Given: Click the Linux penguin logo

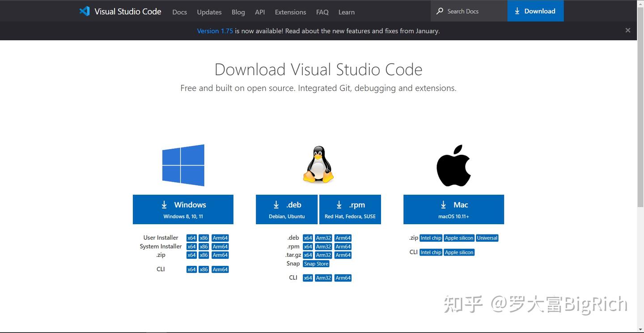Looking at the screenshot, I should (318, 165).
